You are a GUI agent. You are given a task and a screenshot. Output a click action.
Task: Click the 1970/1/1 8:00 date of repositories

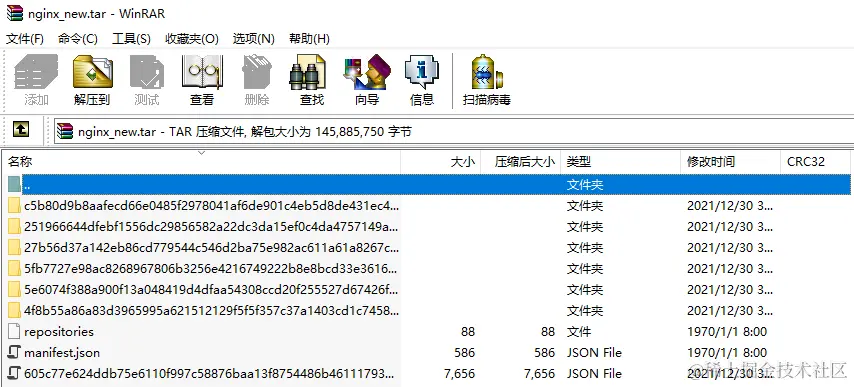[x=727, y=331]
